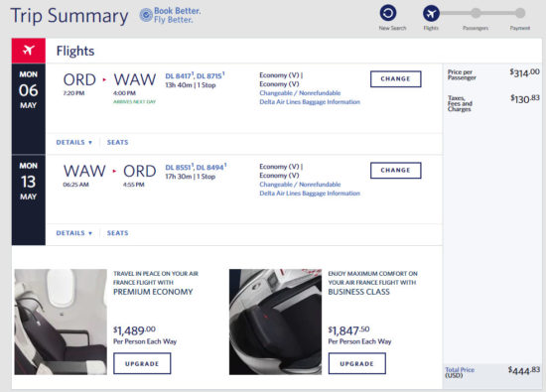Open flight number DL 8494 link
This screenshot has width=546, height=392.
[211, 167]
